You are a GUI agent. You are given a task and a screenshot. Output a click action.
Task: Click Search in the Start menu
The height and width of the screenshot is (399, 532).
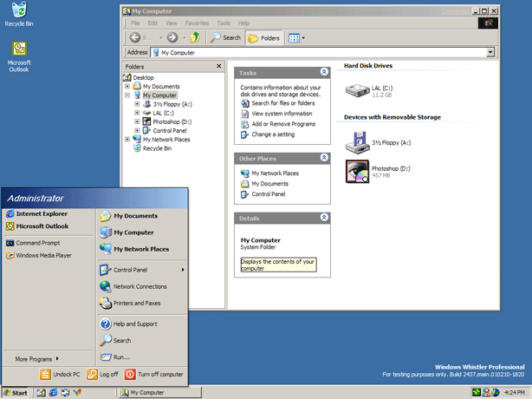tap(115, 340)
